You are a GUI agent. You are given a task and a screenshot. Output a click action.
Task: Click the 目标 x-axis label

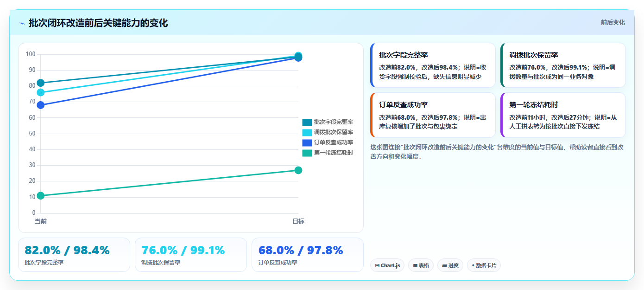298,221
